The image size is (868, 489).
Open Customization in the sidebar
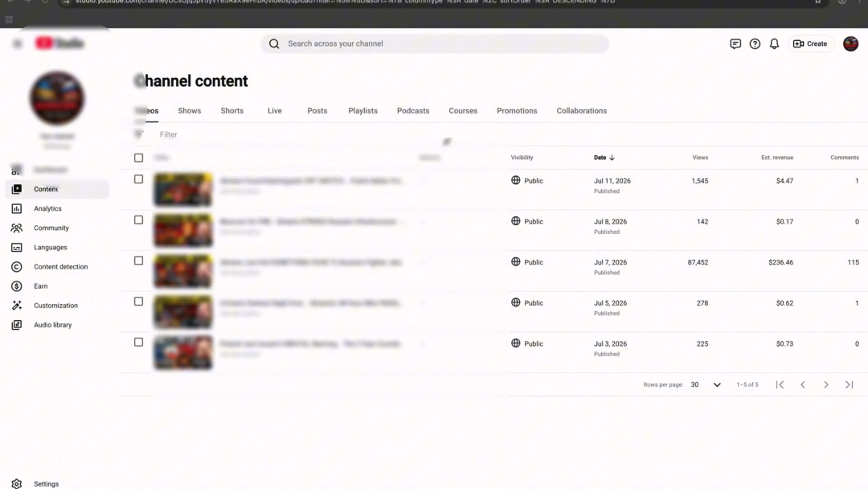click(x=57, y=306)
